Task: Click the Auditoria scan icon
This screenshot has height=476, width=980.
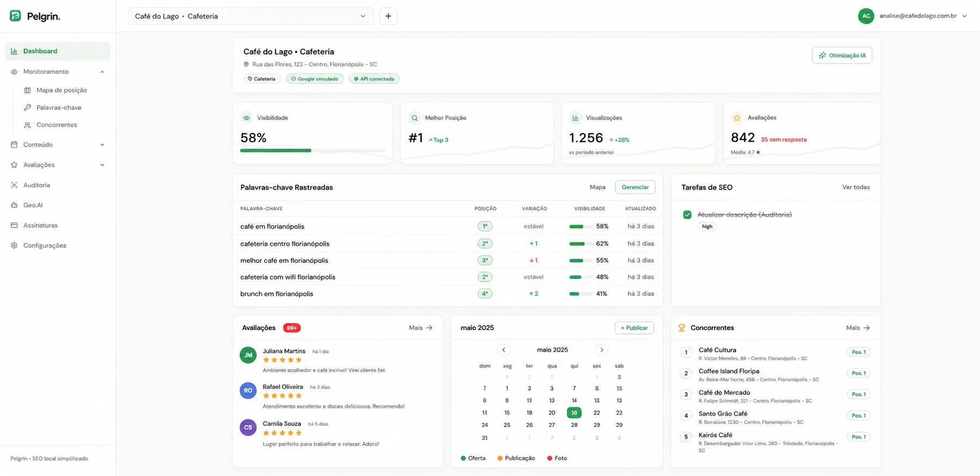Action: (14, 185)
